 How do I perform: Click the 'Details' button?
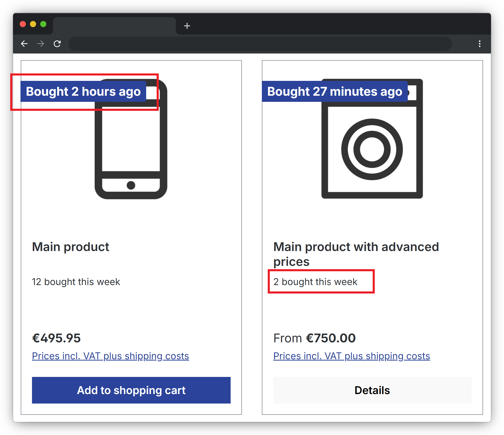coord(372,390)
